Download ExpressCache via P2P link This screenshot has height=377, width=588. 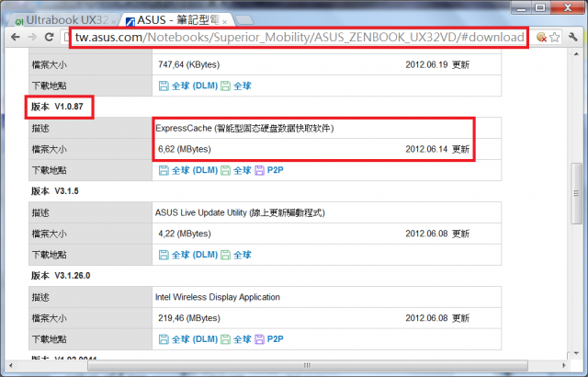coord(276,170)
